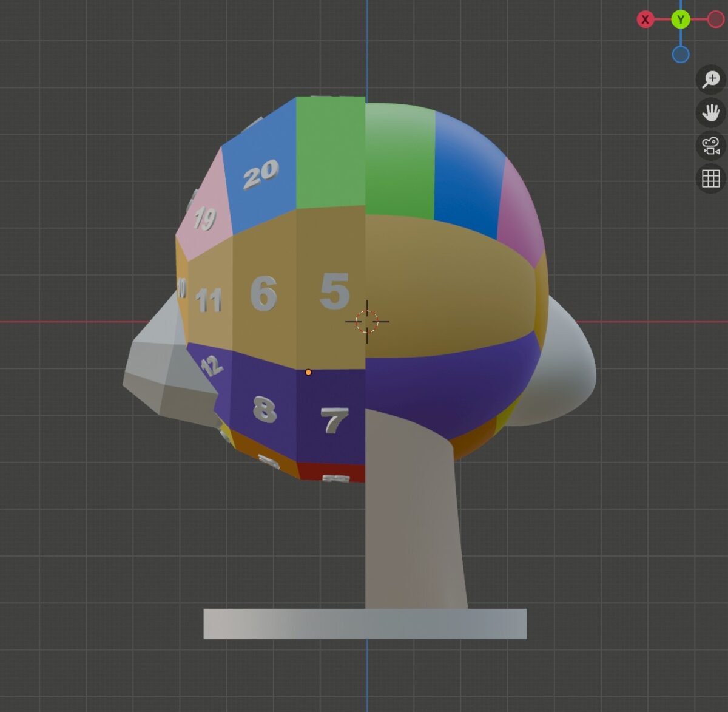Select the flat green face at top
Screen dimensions: 728x712
click(x=330, y=152)
